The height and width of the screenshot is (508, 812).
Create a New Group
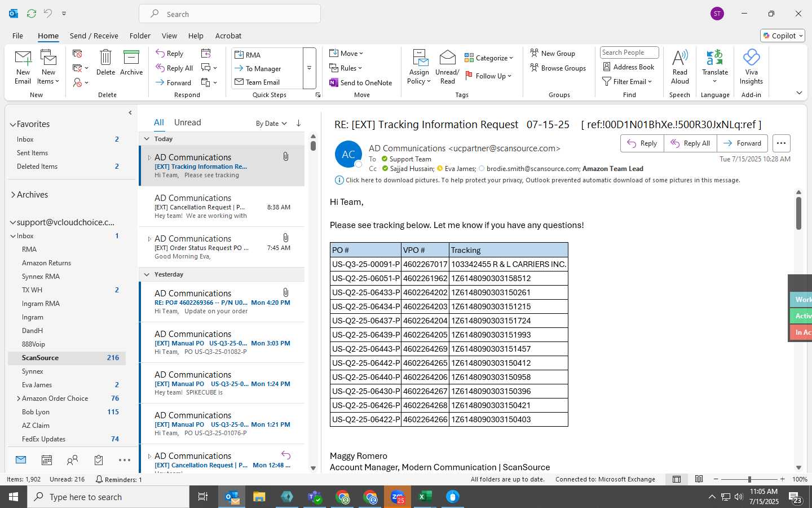click(x=553, y=53)
